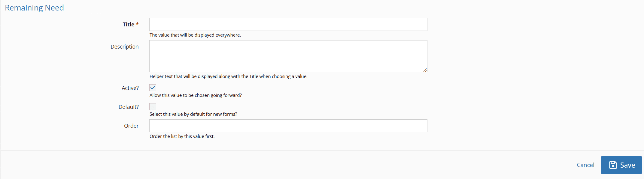Cancel editing this Remaining Need value
This screenshot has height=179, width=644.
(585, 165)
